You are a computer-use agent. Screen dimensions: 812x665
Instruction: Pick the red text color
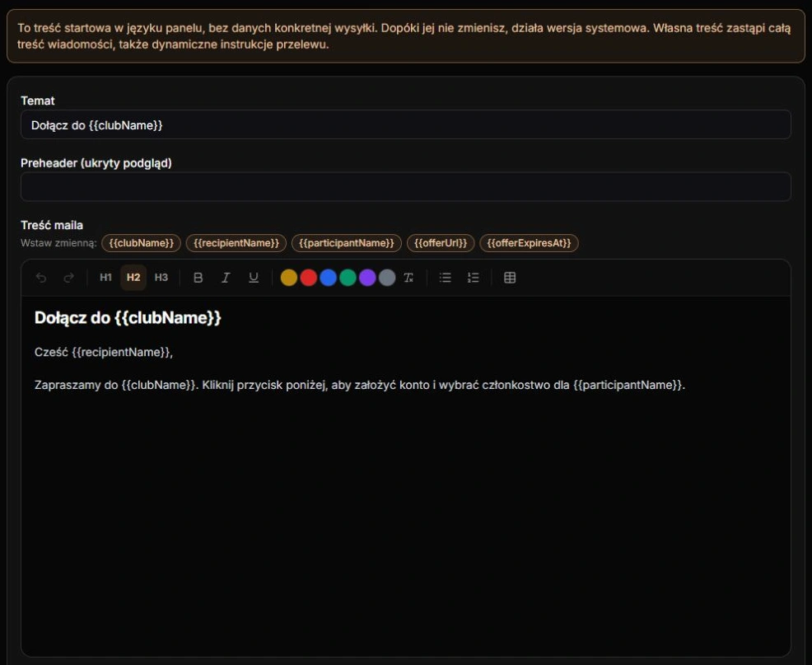309,278
